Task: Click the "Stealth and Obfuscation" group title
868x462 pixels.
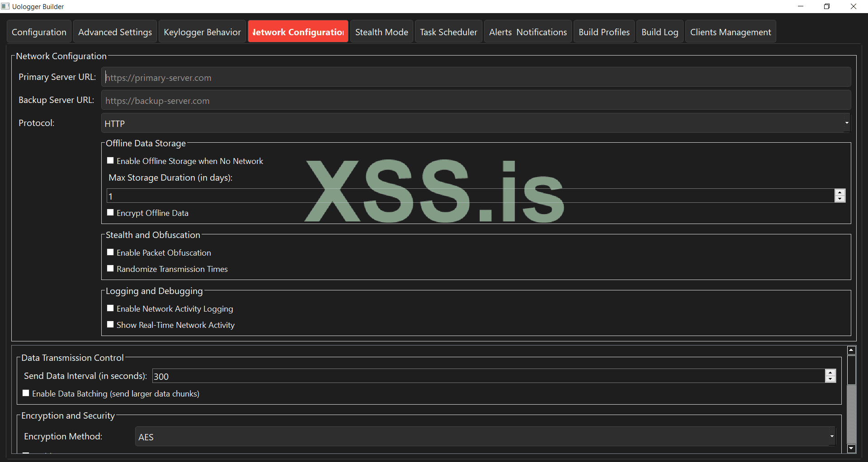Action: 153,235
